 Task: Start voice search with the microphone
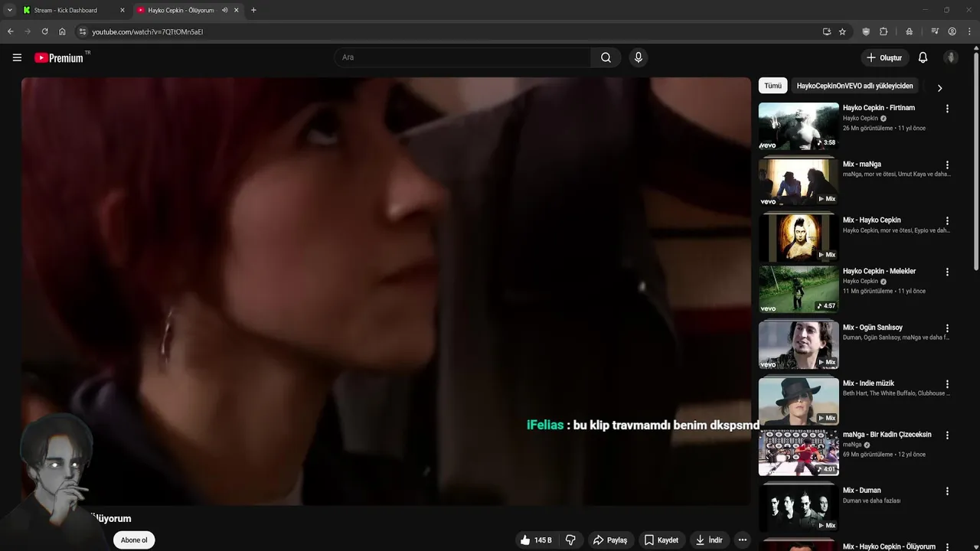click(x=638, y=57)
